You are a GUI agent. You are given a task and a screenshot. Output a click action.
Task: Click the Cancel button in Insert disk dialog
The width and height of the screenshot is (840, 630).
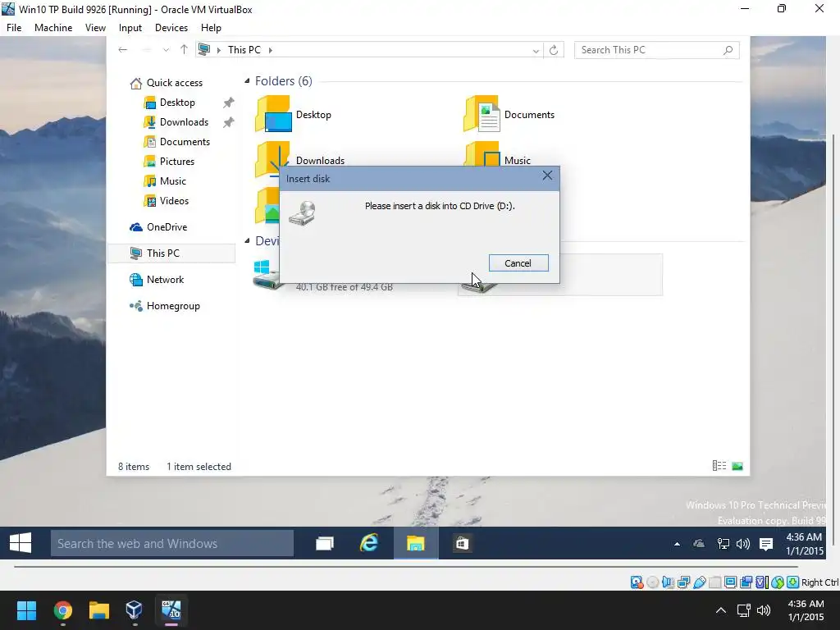[x=518, y=263]
